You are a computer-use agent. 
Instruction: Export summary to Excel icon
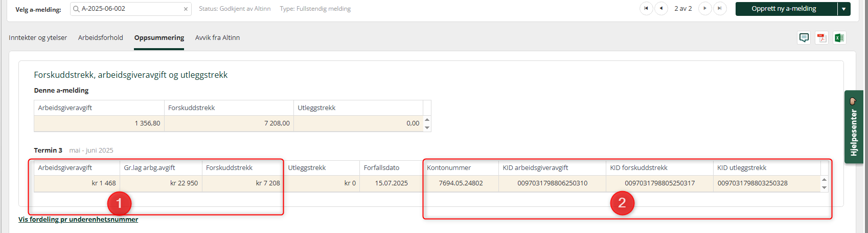(x=839, y=38)
